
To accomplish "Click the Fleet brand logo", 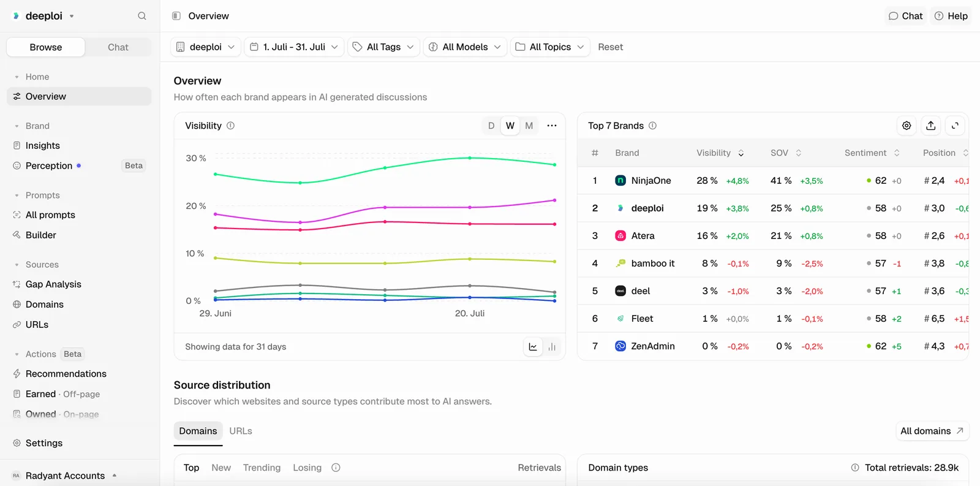I will pyautogui.click(x=620, y=319).
